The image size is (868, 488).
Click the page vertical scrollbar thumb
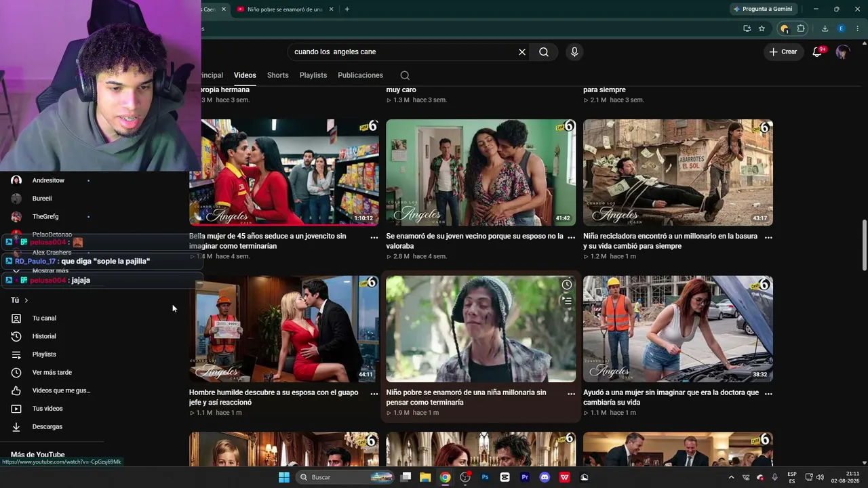point(864,245)
